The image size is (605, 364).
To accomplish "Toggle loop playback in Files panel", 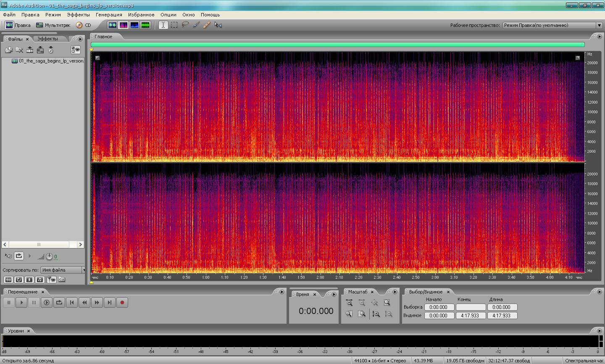I will tap(19, 256).
